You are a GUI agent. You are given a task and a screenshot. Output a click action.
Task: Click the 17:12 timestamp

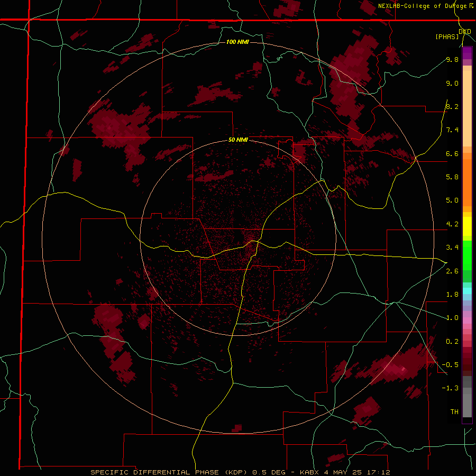pyautogui.click(x=378, y=472)
